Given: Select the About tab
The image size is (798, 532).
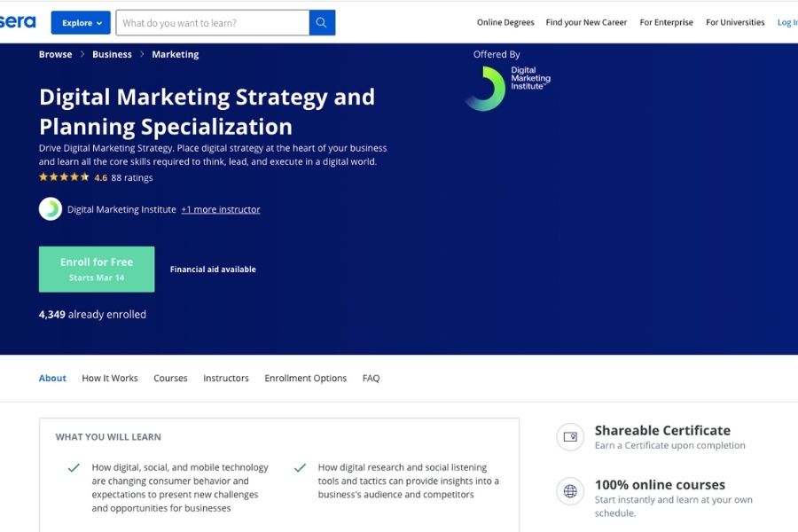Looking at the screenshot, I should (52, 379).
